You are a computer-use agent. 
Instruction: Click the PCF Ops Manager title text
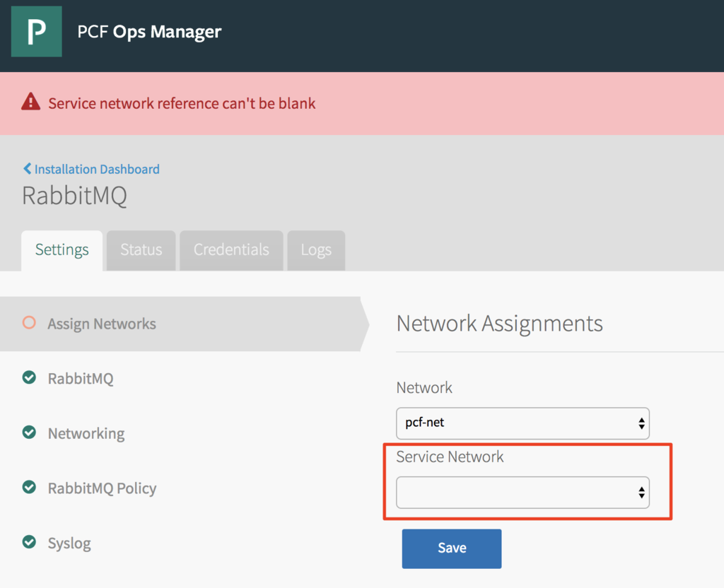149,32
